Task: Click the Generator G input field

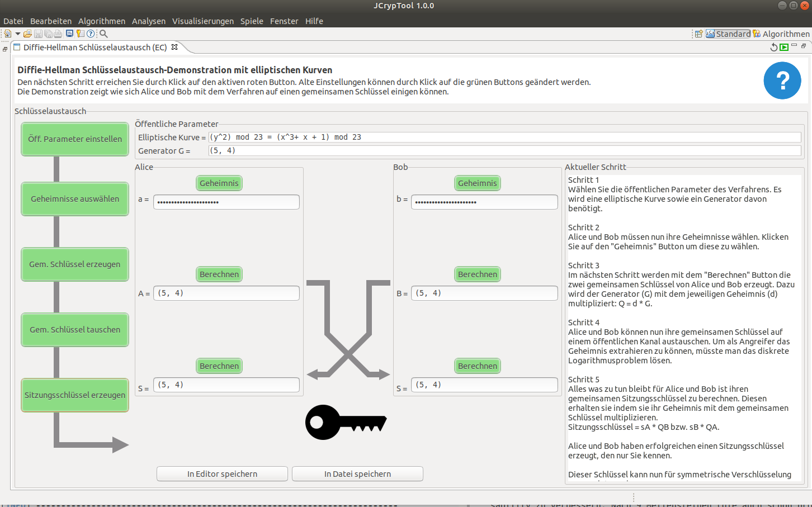Action: coord(504,151)
